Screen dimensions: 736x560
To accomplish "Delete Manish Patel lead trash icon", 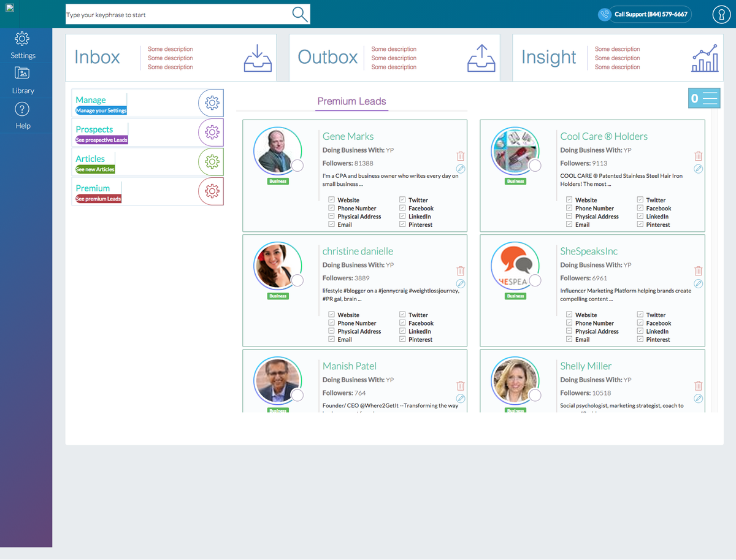I will 461,385.
